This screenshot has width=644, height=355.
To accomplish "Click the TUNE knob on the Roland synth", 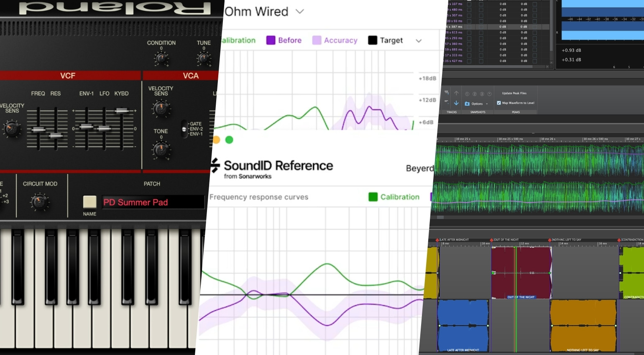I will point(204,59).
